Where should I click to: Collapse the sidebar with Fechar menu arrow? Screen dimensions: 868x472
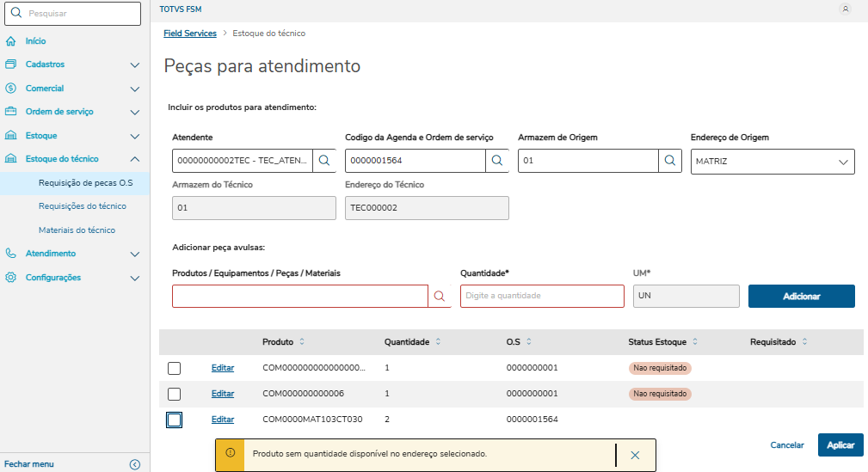[134, 464]
